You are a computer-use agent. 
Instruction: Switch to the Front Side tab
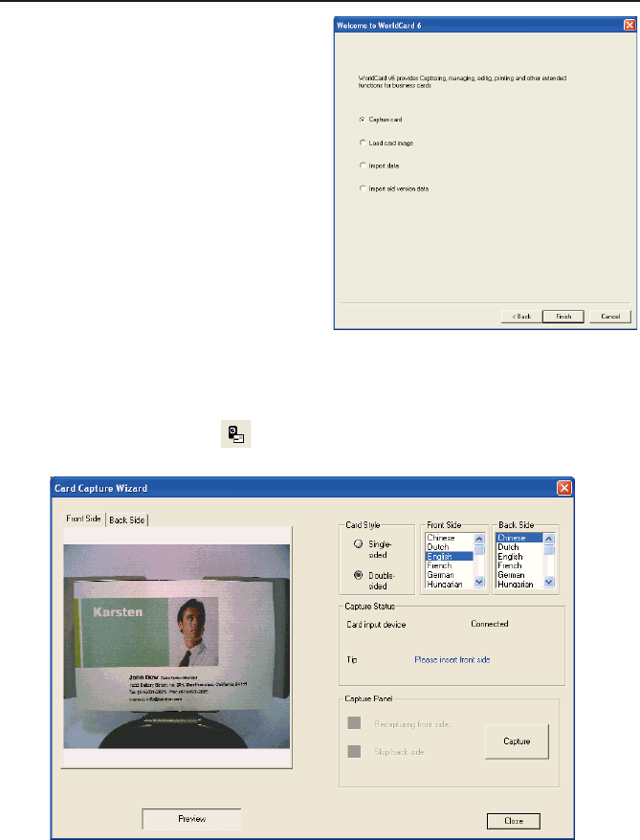pos(83,519)
